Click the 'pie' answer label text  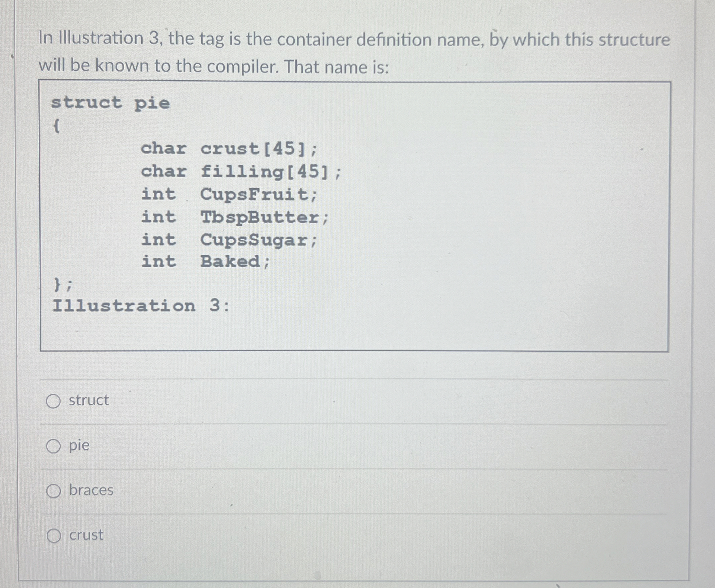[79, 446]
